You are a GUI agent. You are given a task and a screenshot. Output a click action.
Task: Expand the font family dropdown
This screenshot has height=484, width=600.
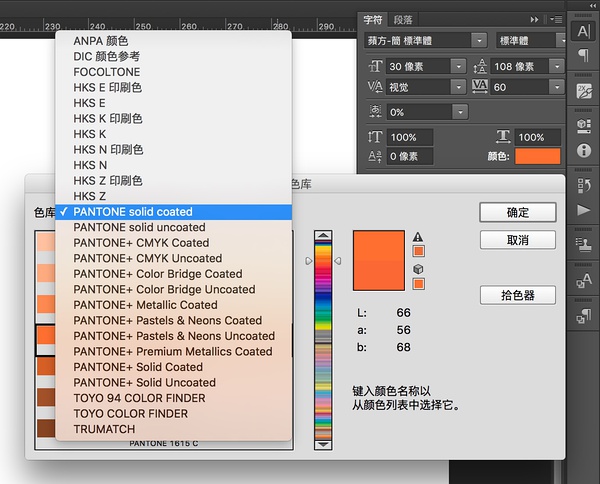click(479, 40)
